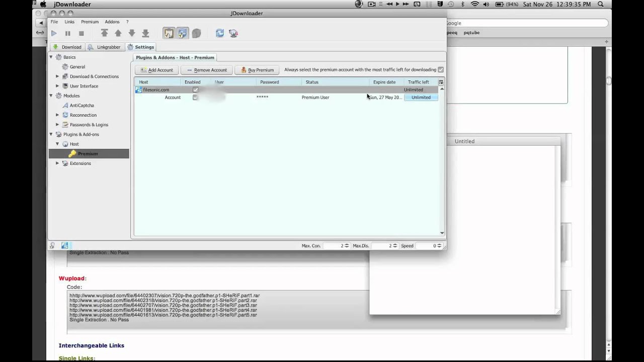
Task: Click the menu bar play control
Action: coord(397,4)
